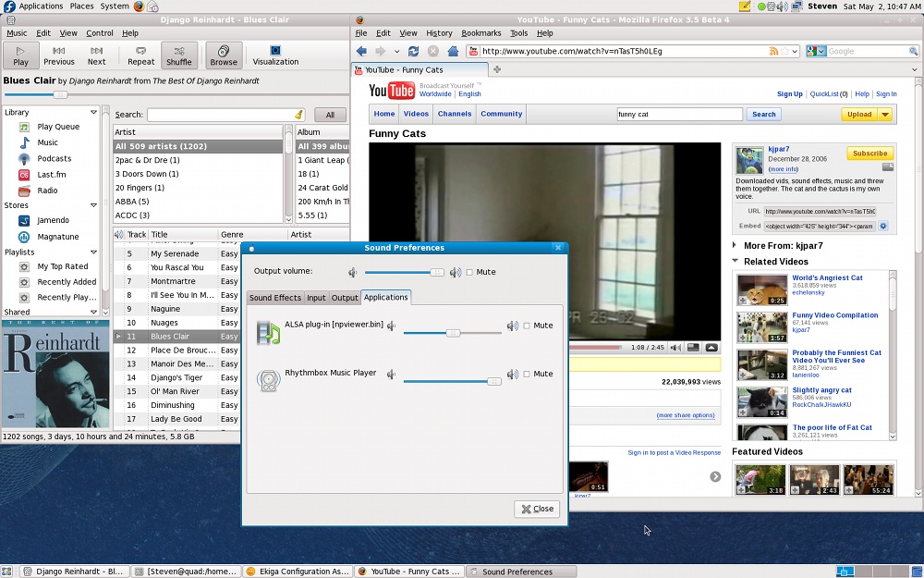Switch to the Sound Effects tab
This screenshot has width=924, height=578.
pyautogui.click(x=275, y=298)
